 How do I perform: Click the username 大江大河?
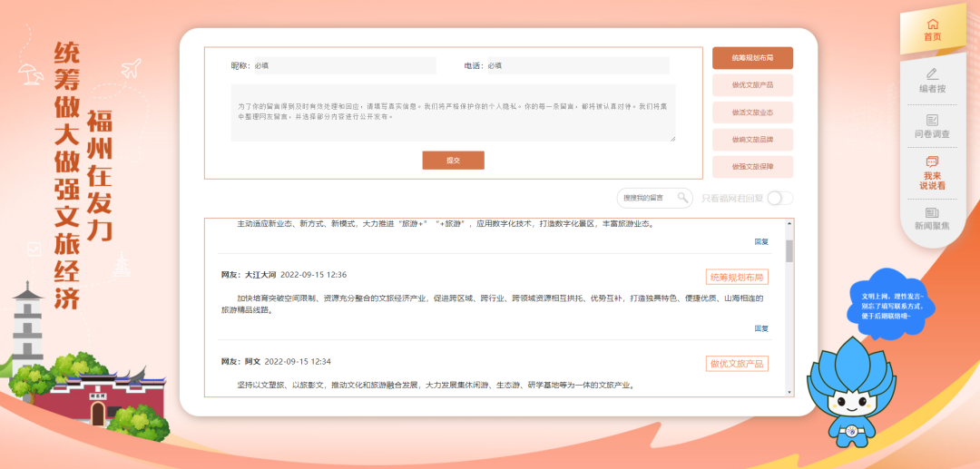point(260,275)
